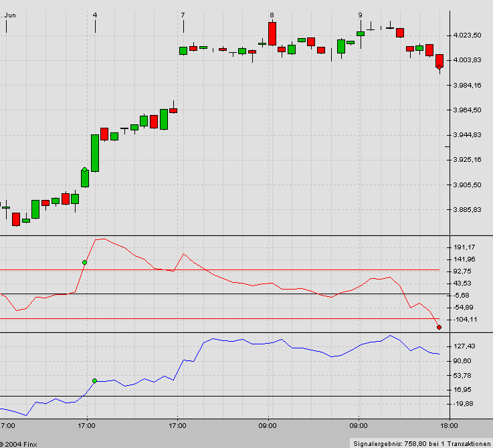Click the green dot on the blue indicator line
Screen dimensions: 493x448
tap(94, 380)
